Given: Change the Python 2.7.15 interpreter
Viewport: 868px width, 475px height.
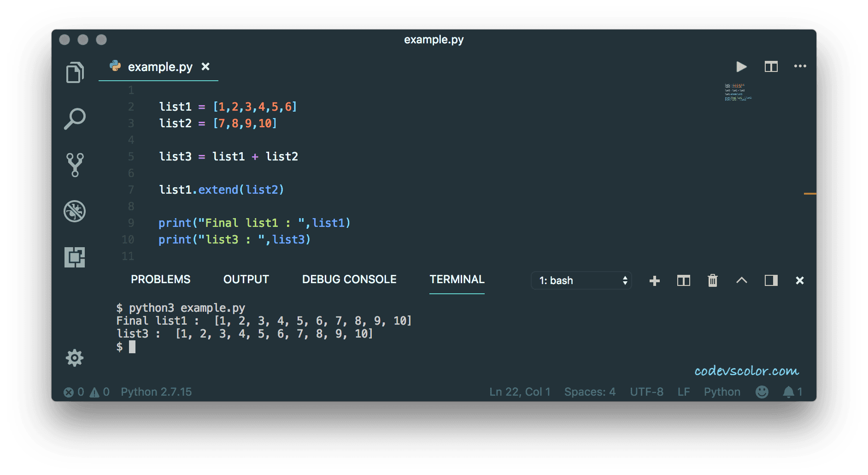Looking at the screenshot, I should (156, 392).
